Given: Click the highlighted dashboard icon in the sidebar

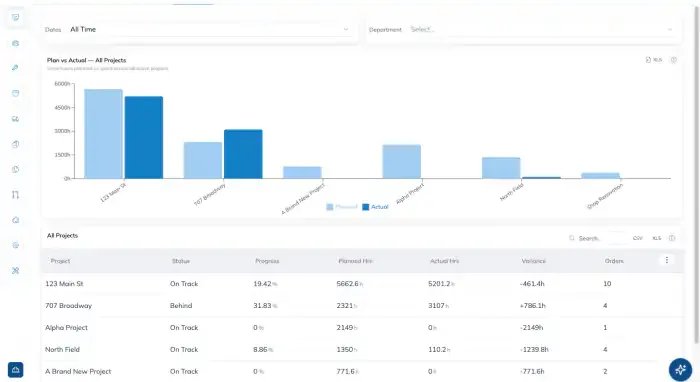Looking at the screenshot, I should (x=16, y=17).
